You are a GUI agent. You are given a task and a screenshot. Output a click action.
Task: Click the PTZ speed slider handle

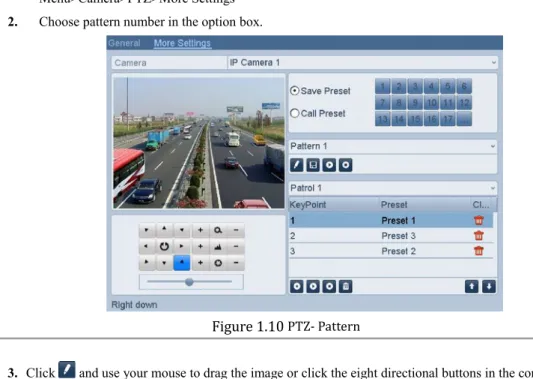[x=189, y=282]
